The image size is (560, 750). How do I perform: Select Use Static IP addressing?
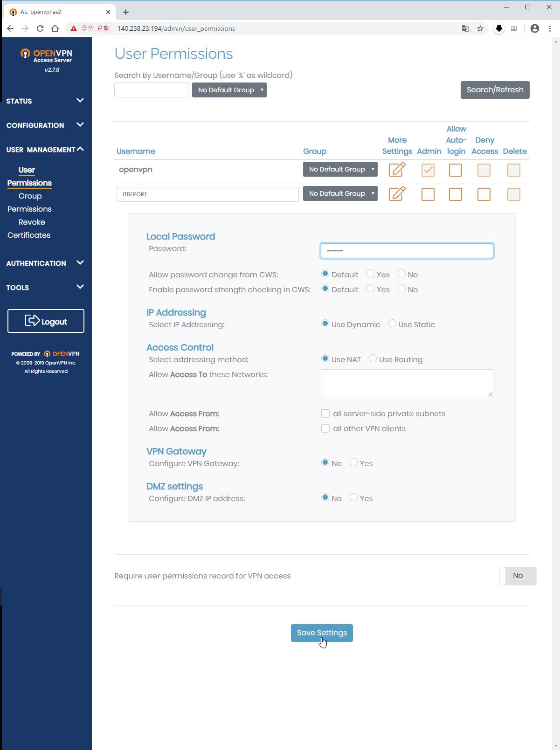(x=393, y=323)
